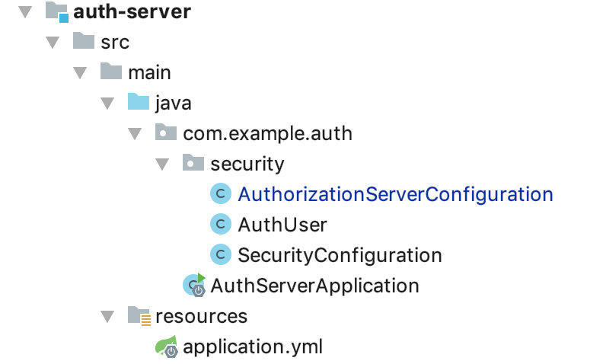Image resolution: width=603 pixels, height=364 pixels.
Task: Select the AuthUser class entry
Action: coord(282,225)
